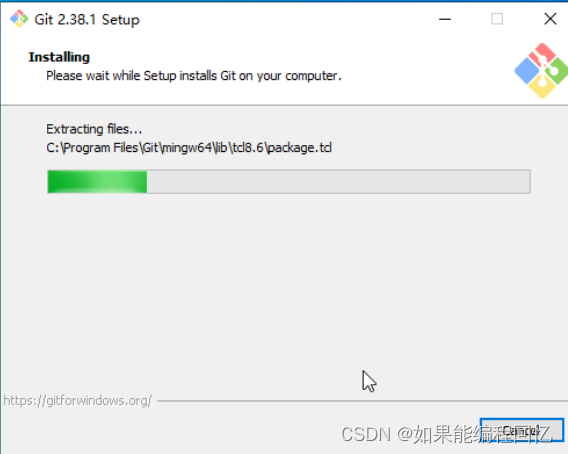Click the blue diamond of header Git logo
The image size is (568, 454).
527,71
